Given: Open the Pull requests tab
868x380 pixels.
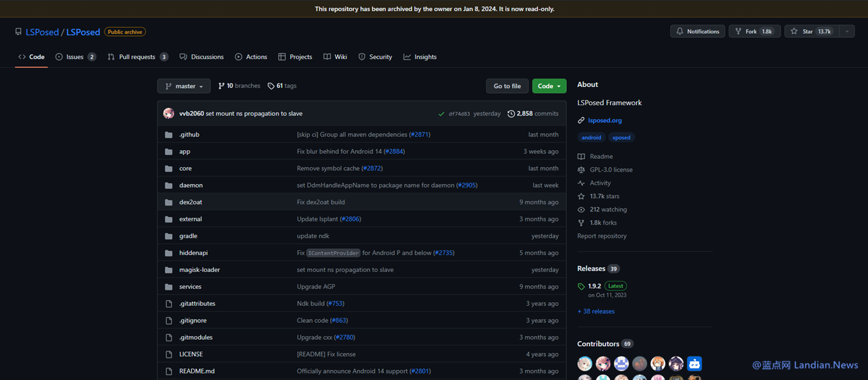Looking at the screenshot, I should click(x=138, y=57).
